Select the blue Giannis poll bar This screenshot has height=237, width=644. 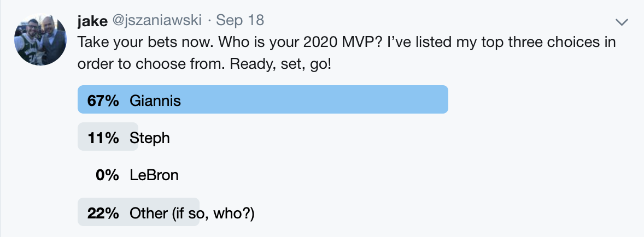(263, 99)
